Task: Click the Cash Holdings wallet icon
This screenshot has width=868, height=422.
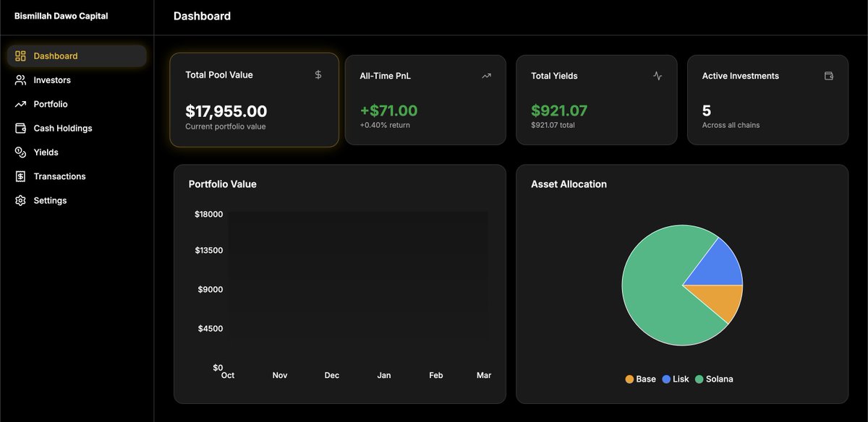Action: coord(20,129)
